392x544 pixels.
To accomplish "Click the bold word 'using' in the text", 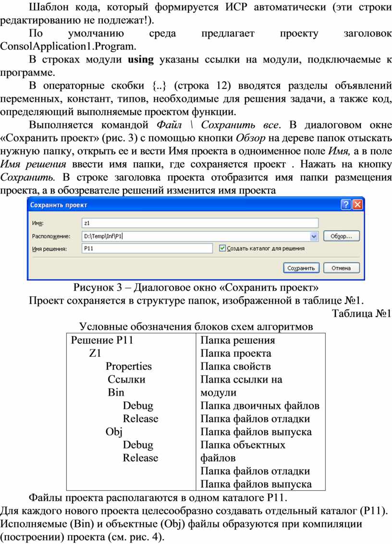I will [x=141, y=60].
